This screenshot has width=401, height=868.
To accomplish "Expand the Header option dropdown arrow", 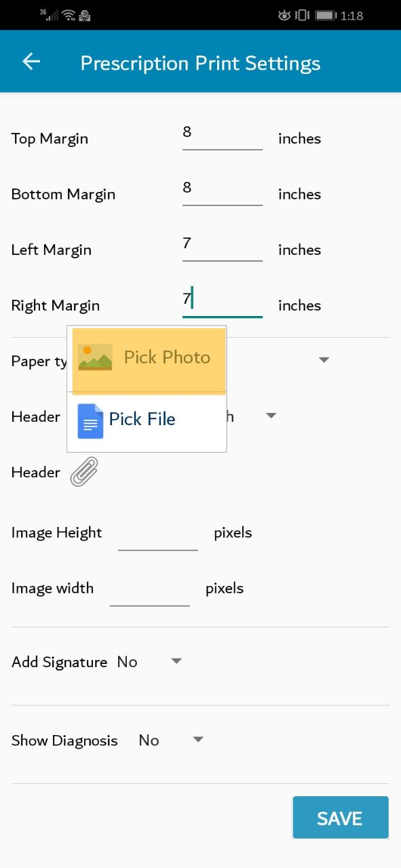I will pos(271,416).
